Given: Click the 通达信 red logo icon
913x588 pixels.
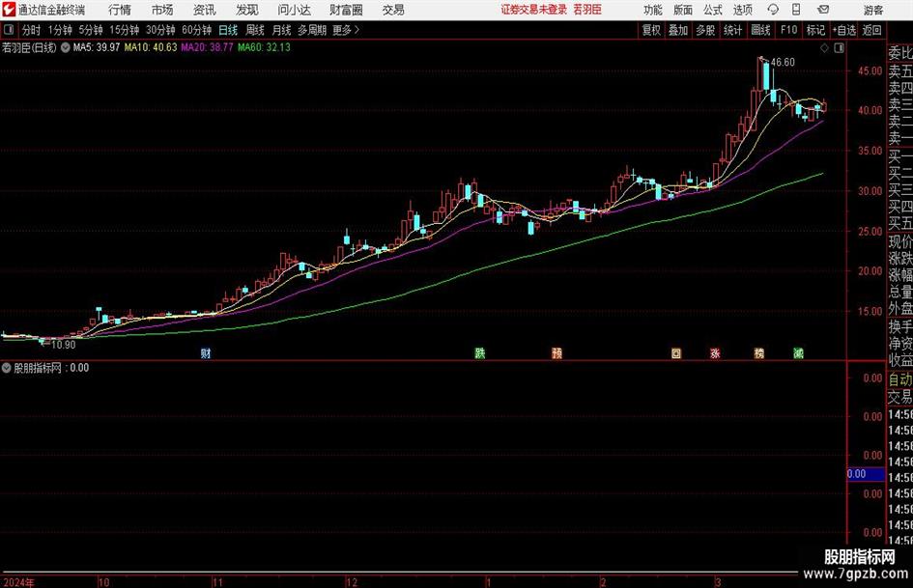Looking at the screenshot, I should tap(8, 10).
